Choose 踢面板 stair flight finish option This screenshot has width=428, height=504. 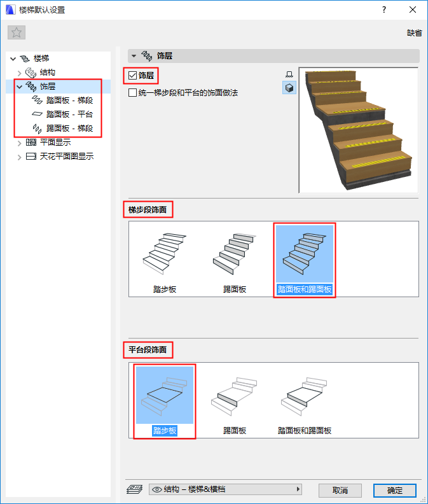(235, 260)
